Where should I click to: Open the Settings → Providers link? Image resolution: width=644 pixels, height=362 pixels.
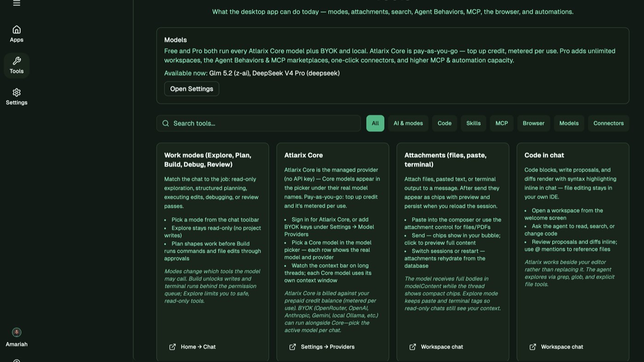pyautogui.click(x=328, y=347)
